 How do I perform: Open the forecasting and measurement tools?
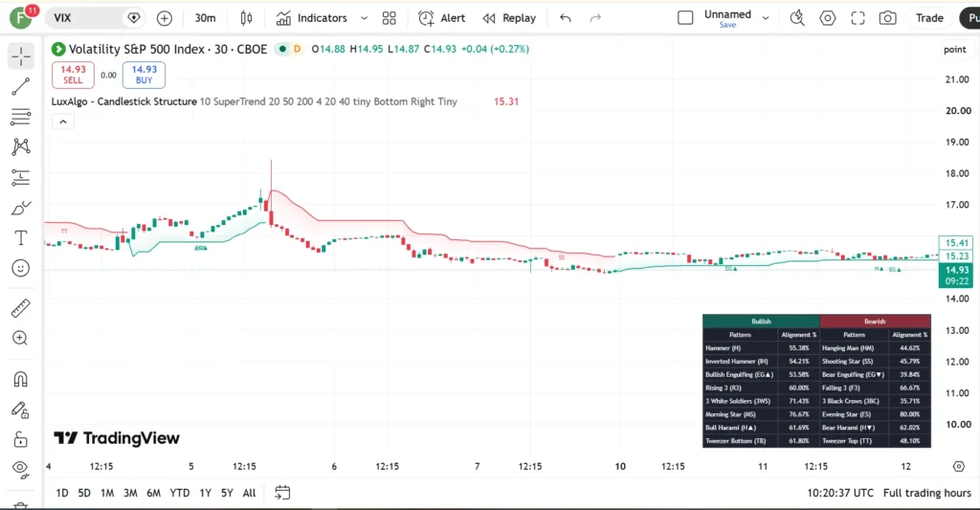click(x=21, y=178)
